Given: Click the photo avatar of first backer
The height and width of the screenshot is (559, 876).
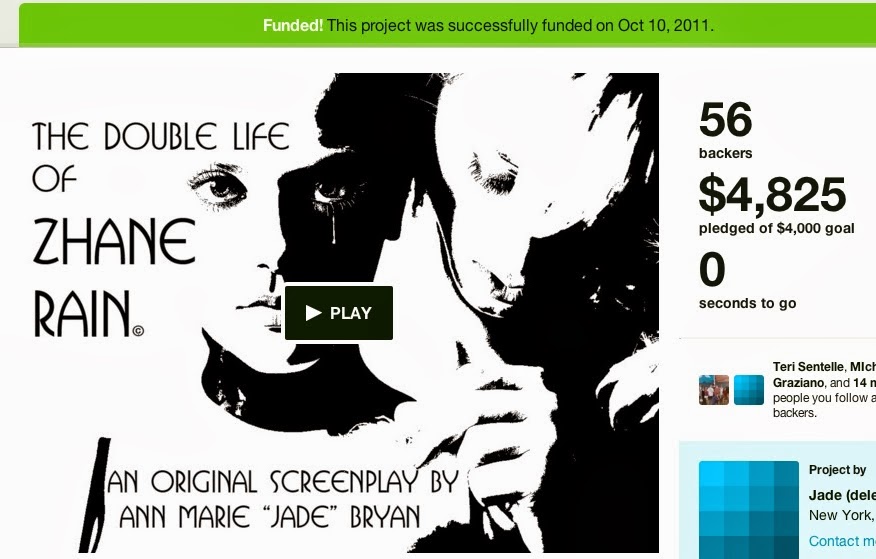Looking at the screenshot, I should point(713,390).
